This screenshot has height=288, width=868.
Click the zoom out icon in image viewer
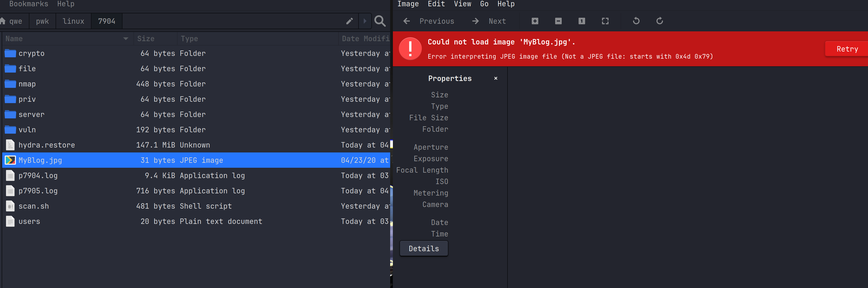click(558, 21)
